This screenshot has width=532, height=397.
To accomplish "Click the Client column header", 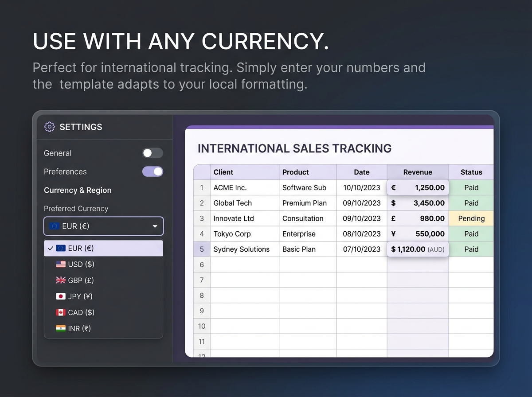I will 244,172.
